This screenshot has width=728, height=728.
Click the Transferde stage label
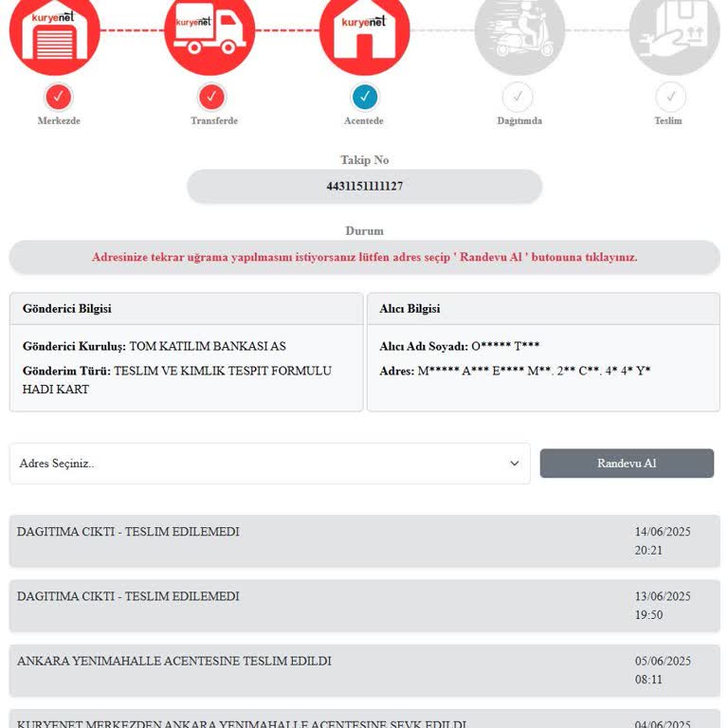[214, 120]
